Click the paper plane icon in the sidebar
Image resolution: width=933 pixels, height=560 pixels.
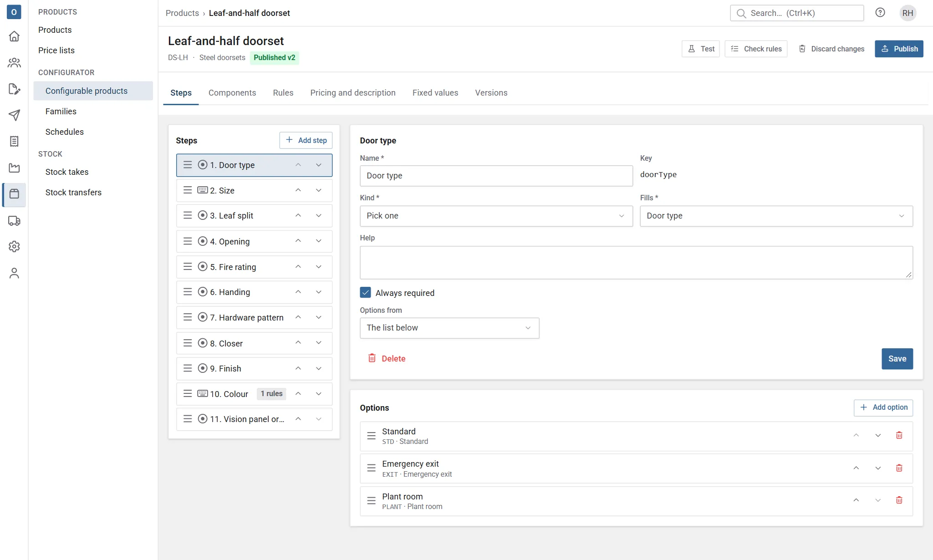click(14, 115)
